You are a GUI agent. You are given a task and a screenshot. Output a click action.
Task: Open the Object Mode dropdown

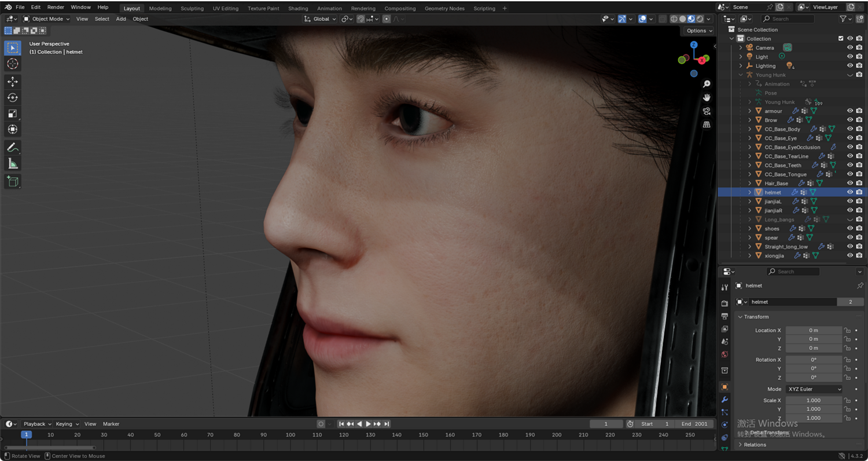[x=47, y=19]
